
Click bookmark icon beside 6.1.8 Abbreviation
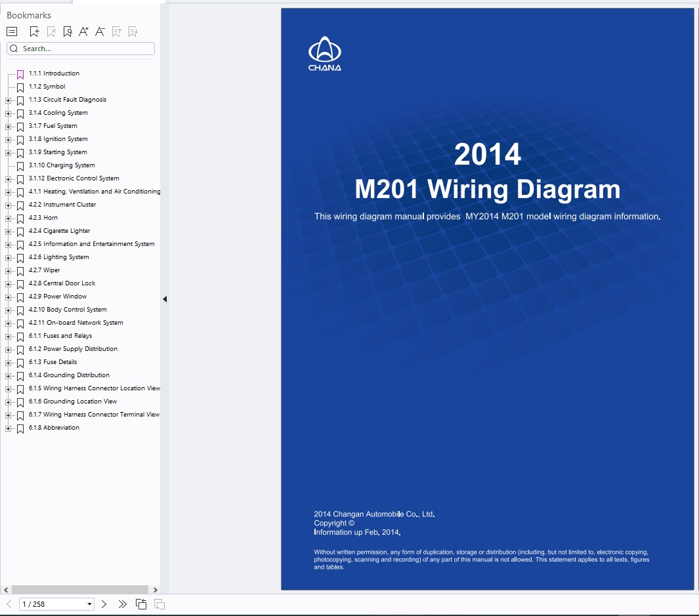tap(20, 429)
